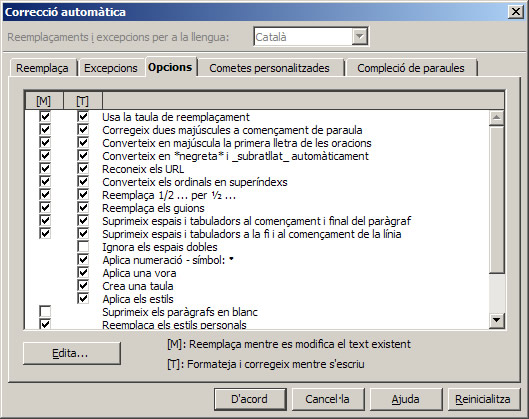Click the list scroll down arrow

pos(497,320)
